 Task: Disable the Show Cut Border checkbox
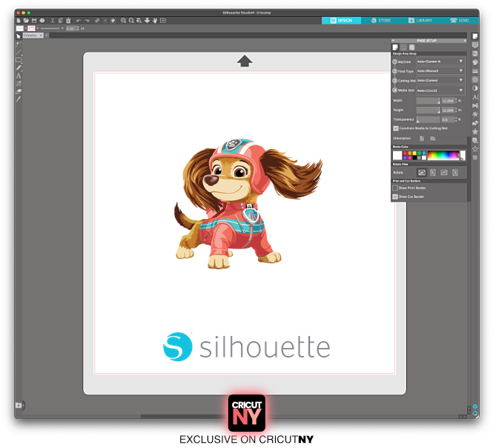pyautogui.click(x=395, y=197)
